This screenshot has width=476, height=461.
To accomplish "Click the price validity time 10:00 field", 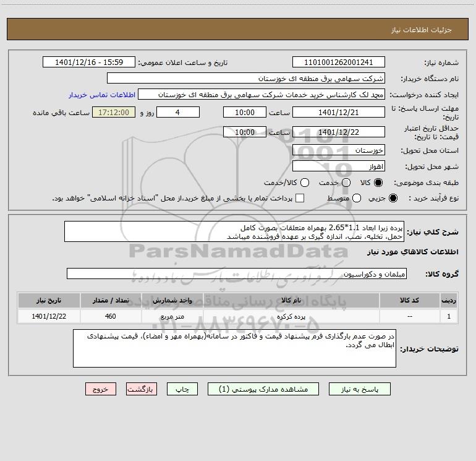I will click(x=245, y=132).
